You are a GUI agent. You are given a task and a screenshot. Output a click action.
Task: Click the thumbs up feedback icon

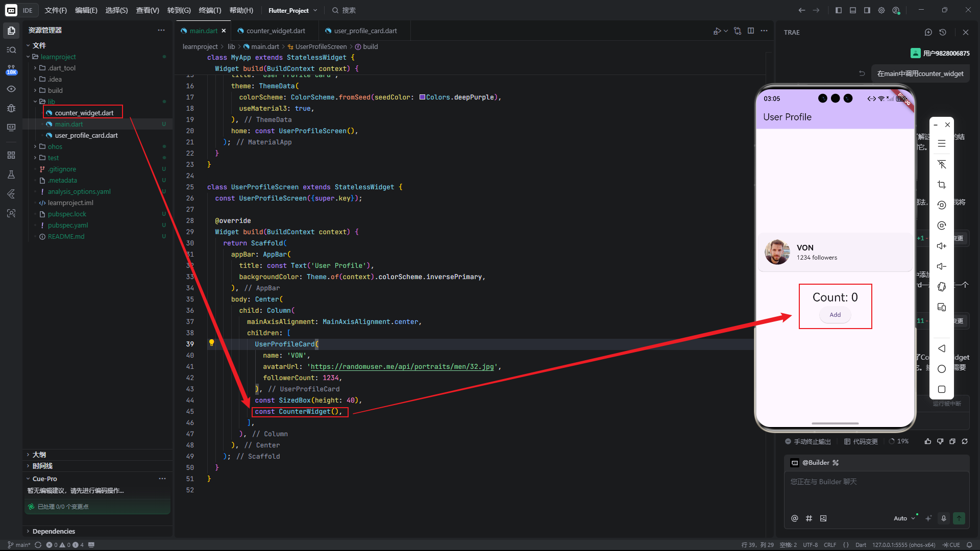click(x=928, y=441)
